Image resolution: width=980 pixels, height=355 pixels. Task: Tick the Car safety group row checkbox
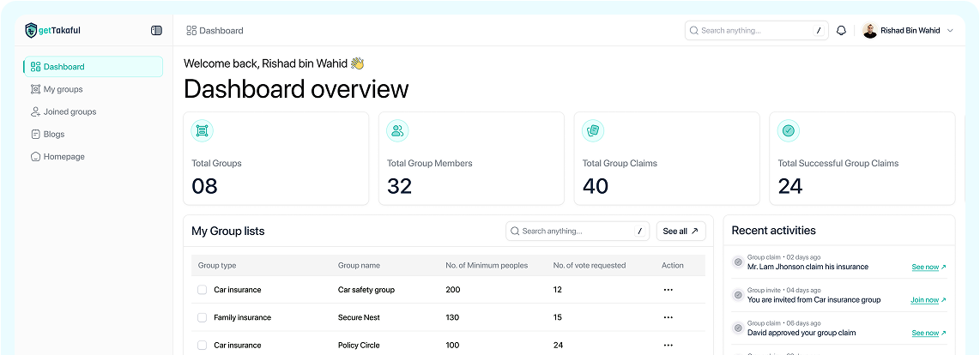(202, 289)
